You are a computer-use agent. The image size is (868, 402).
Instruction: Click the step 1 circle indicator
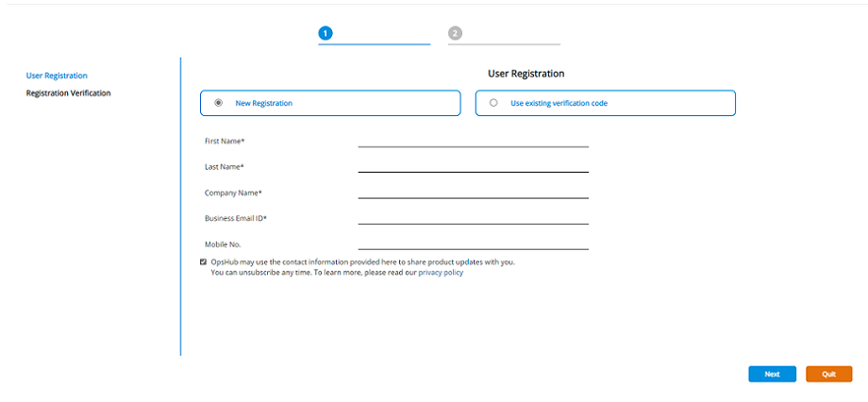(x=325, y=33)
